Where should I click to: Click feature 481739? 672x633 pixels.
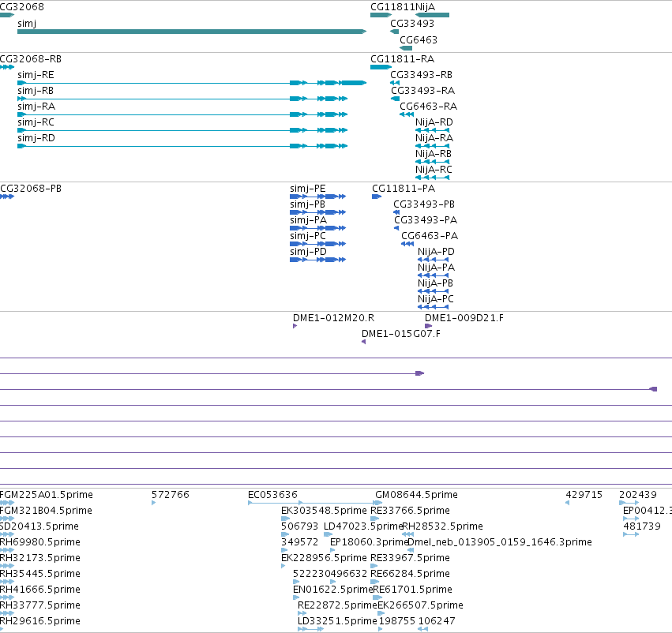[631, 534]
